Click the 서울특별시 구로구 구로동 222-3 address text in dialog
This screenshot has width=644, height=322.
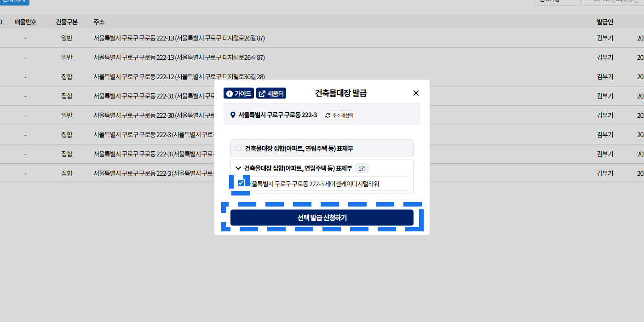pos(277,115)
